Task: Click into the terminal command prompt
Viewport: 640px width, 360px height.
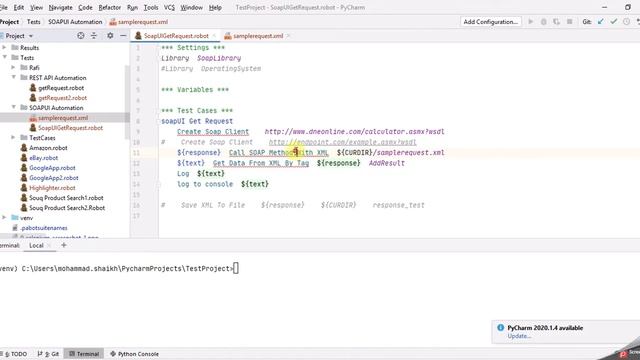Action: pyautogui.click(x=236, y=268)
